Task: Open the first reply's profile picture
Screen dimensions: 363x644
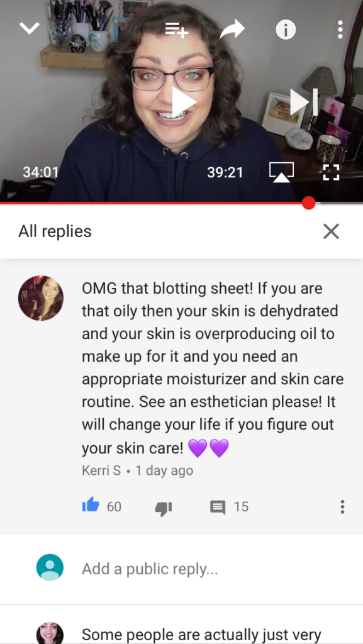Action: click(x=50, y=633)
